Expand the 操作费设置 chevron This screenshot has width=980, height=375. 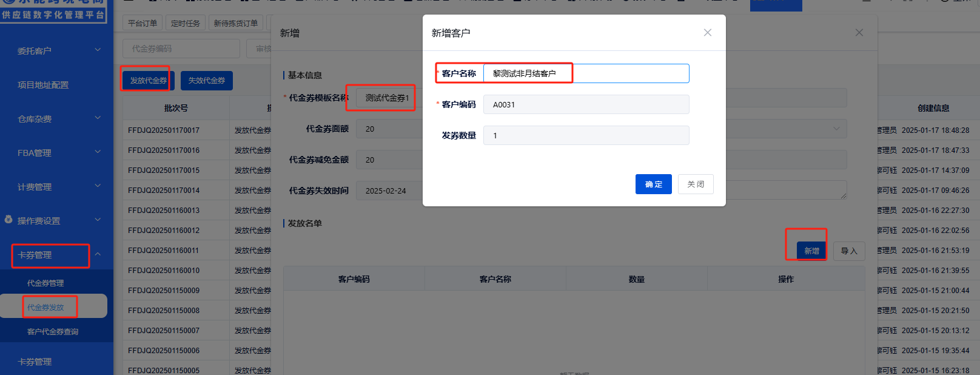tap(98, 220)
